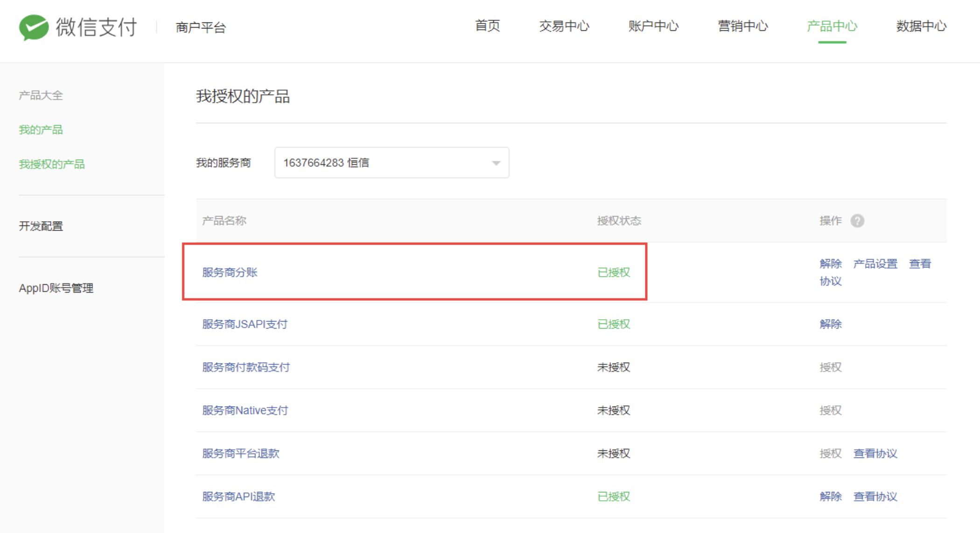Screen dimensions: 980x533
Task: Click 已授权 status of 服务商JSAPI支付
Action: click(614, 324)
